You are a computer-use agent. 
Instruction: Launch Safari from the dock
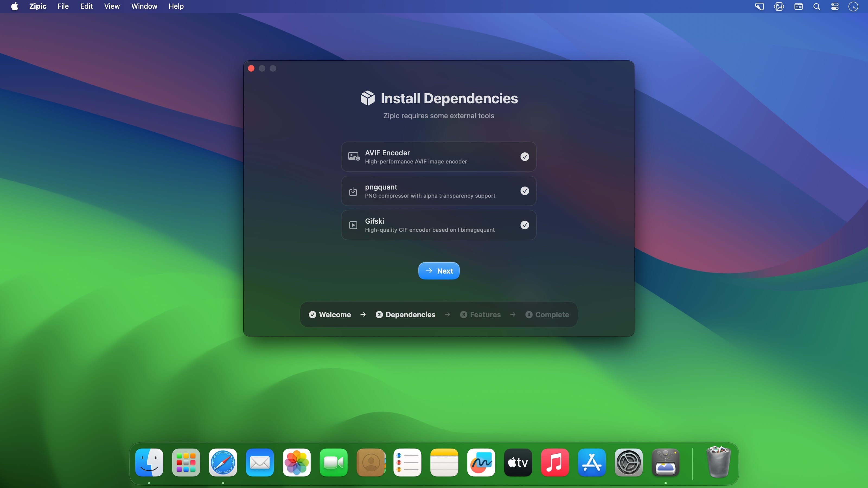tap(222, 463)
